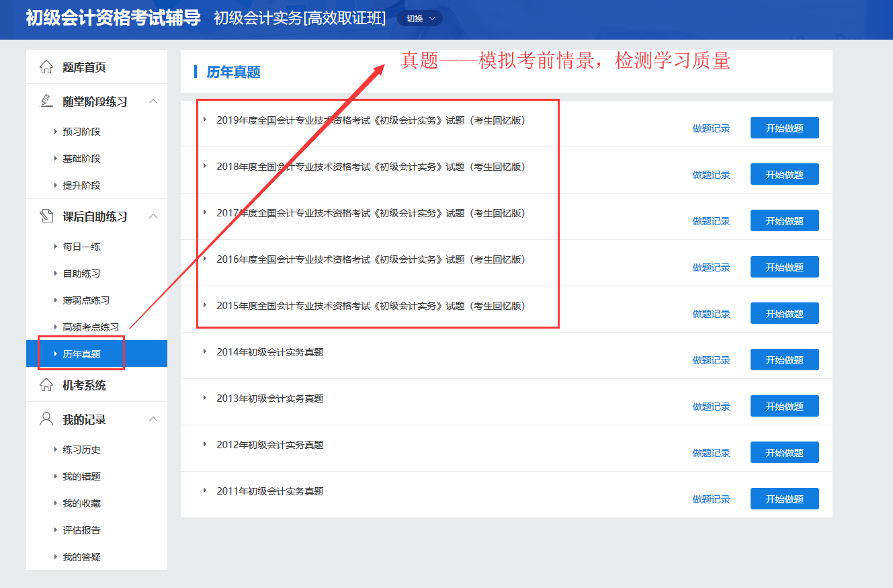The width and height of the screenshot is (893, 588).
Task: Open 做题记录 for 2013年 exam
Action: point(711,407)
